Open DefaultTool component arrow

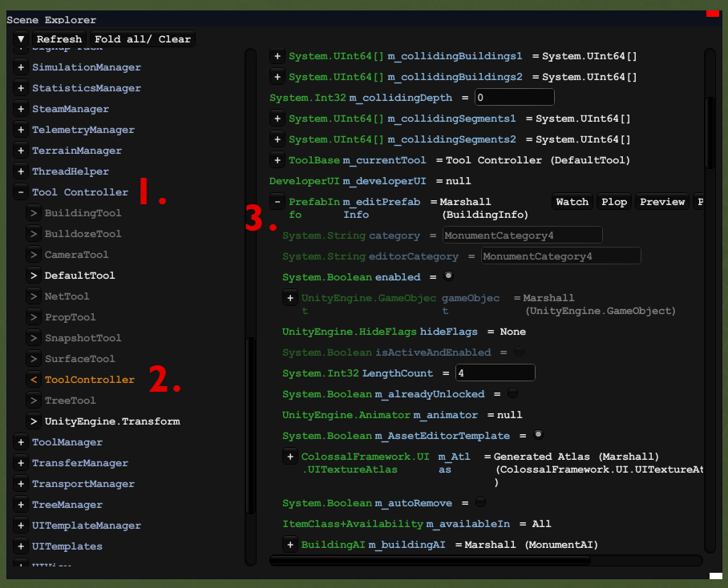(34, 276)
